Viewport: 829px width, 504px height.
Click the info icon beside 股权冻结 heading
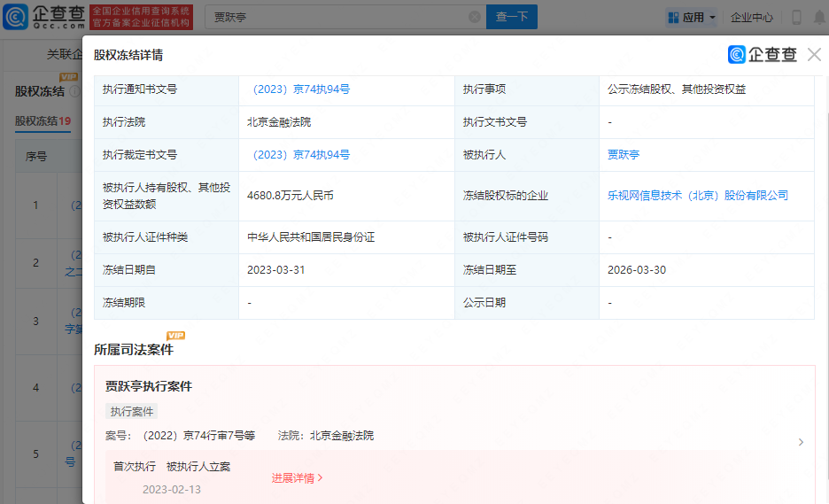pos(74,91)
